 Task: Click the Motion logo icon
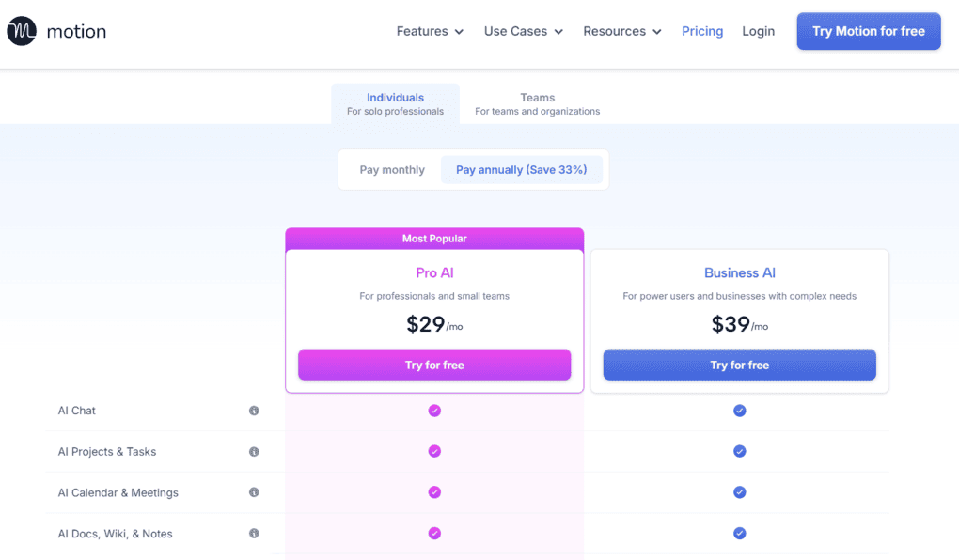(x=21, y=30)
